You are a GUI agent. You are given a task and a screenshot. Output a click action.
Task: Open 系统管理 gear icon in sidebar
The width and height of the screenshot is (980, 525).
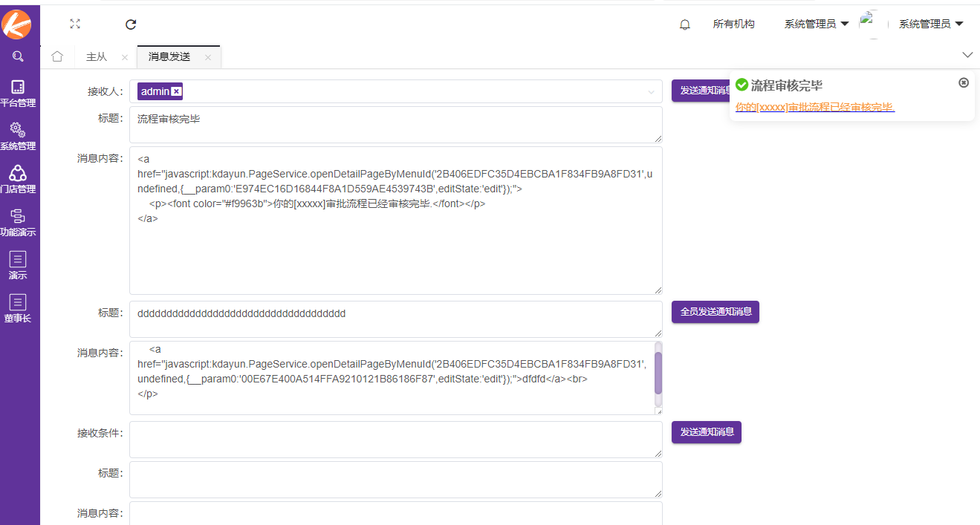coord(19,137)
